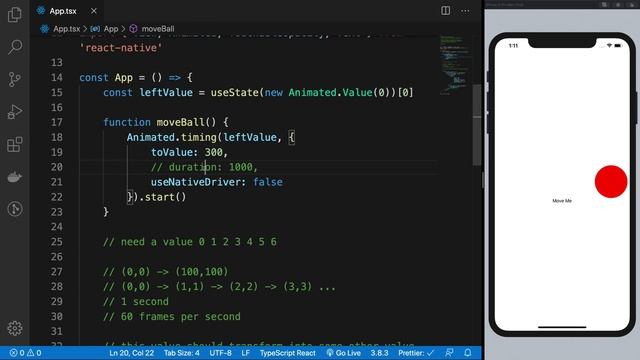This screenshot has height=360, width=640.
Task: Click App.tsx in the breadcrumb
Action: click(67, 29)
